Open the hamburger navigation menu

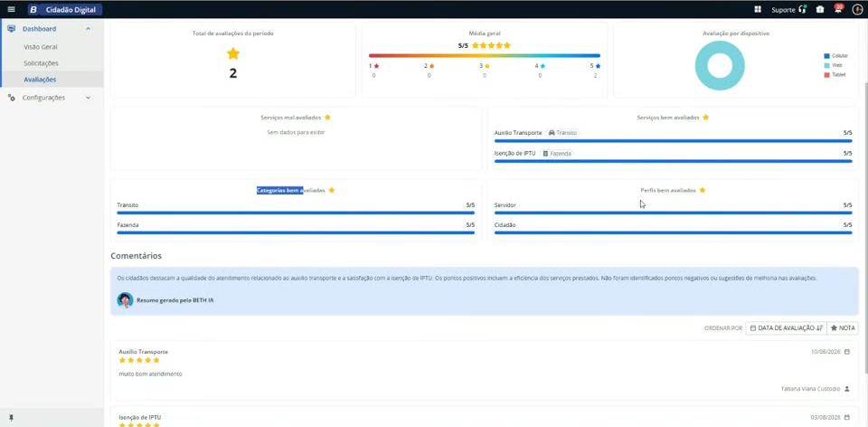(x=11, y=9)
